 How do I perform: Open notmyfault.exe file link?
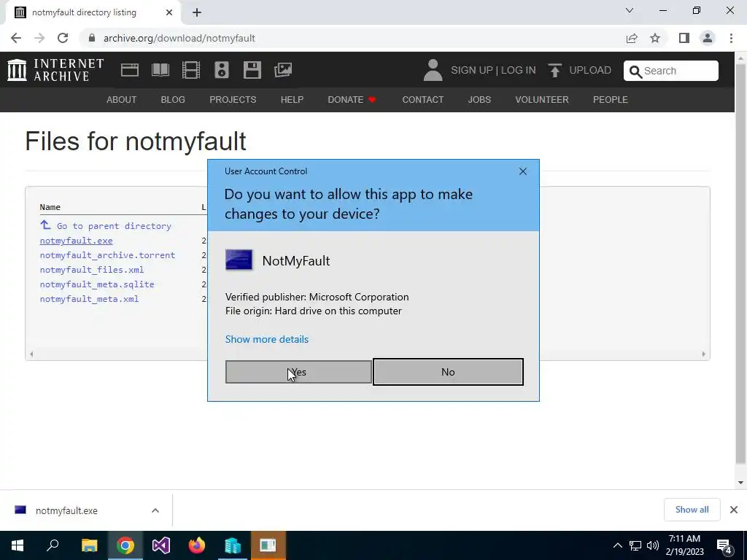coord(76,241)
